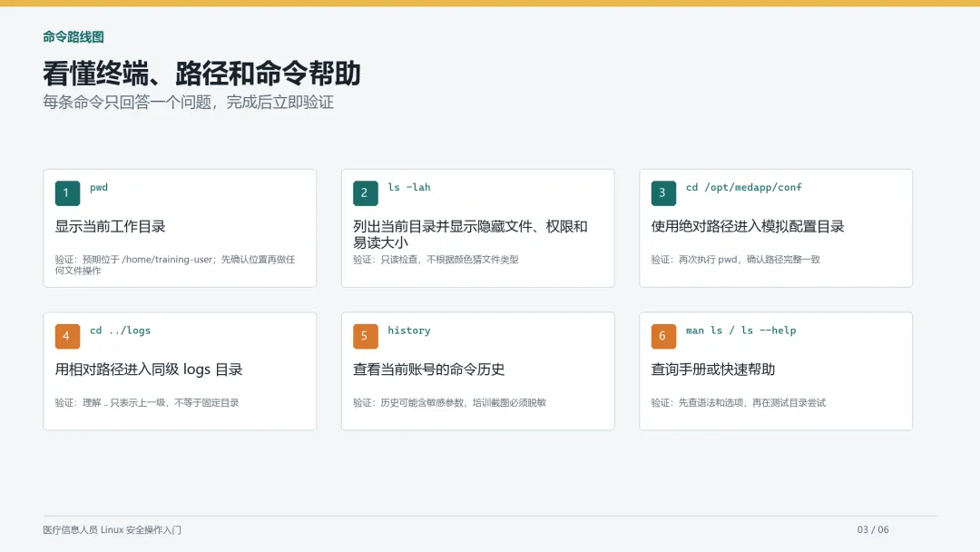Click the note '先查语法和选项,再在测试目录尝试'
The height and width of the screenshot is (552, 980).
[738, 402]
